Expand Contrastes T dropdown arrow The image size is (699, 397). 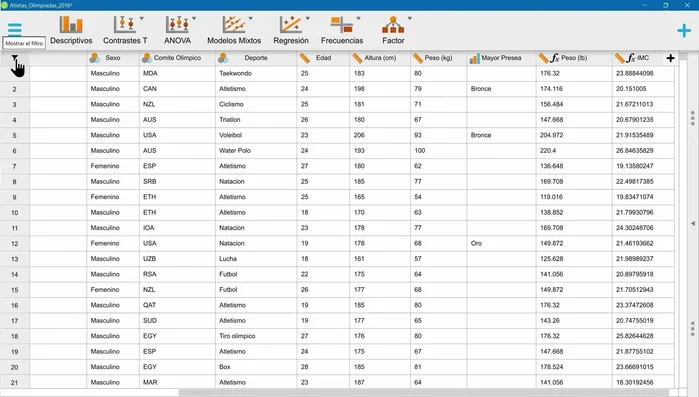click(x=142, y=18)
